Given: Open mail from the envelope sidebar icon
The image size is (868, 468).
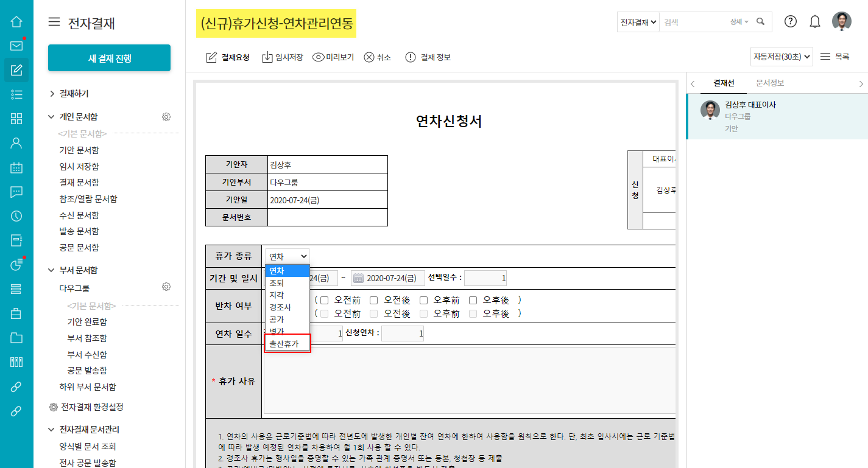Looking at the screenshot, I should [x=16, y=46].
